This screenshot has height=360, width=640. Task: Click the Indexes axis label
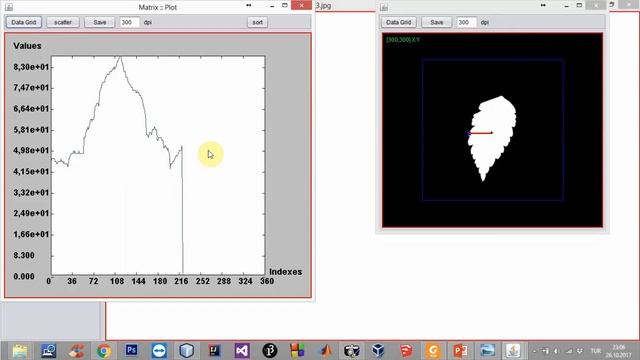286,272
